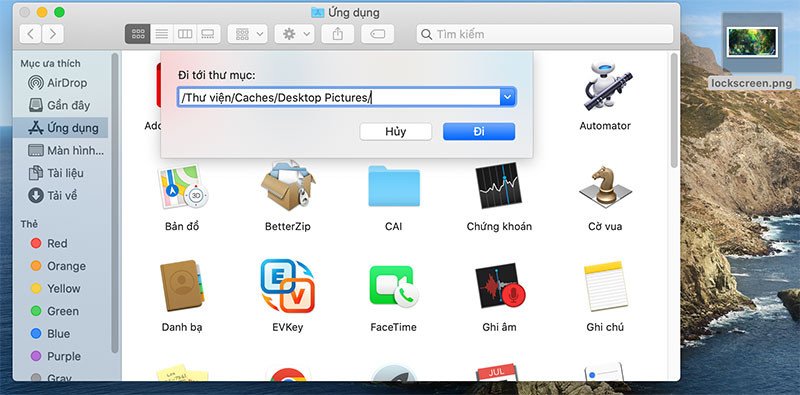Image resolution: width=800 pixels, height=395 pixels.
Task: Click the Edit Tags toolbar button
Action: point(378,34)
